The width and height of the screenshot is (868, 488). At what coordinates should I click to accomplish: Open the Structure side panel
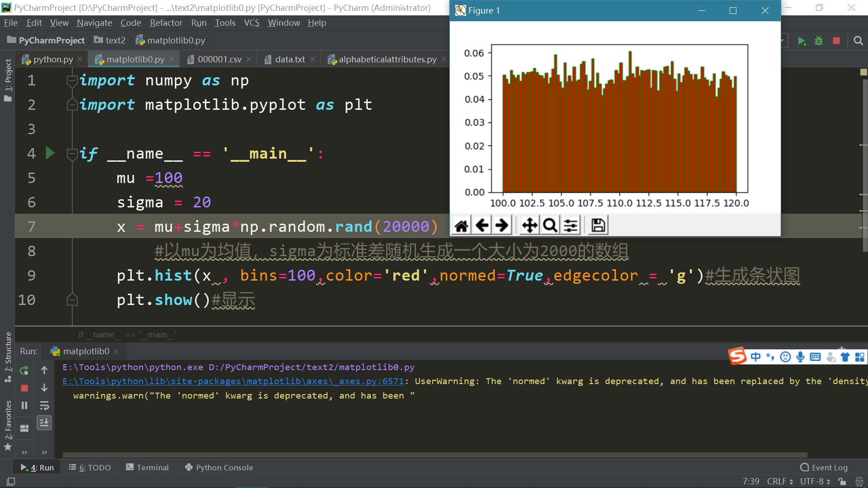[x=8, y=357]
